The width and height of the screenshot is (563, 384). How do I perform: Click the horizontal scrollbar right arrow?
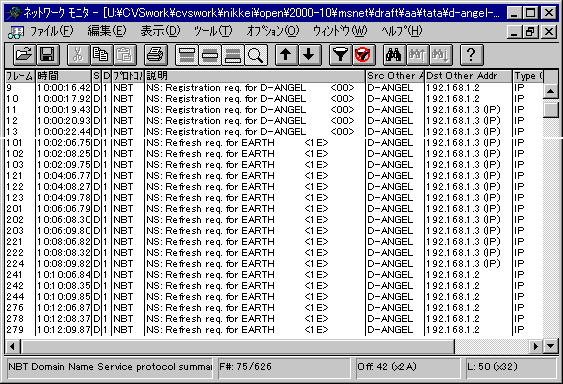(535, 346)
